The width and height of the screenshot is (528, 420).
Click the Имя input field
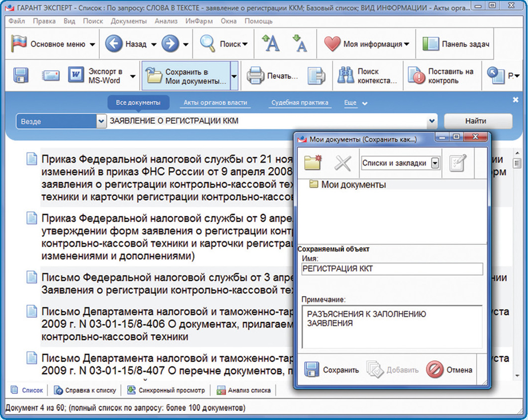(x=392, y=269)
